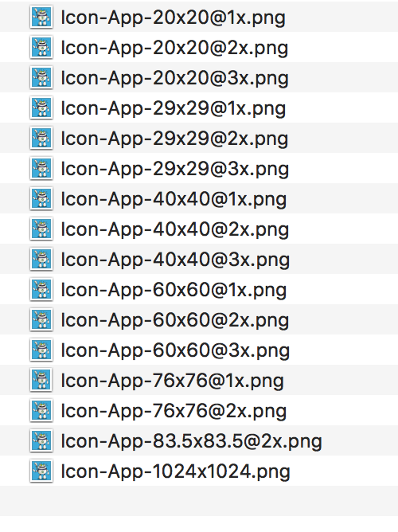The image size is (398, 532).
Task: Click the thumbnail icon of Icon-App-29x29@1x.png
Action: (x=41, y=108)
